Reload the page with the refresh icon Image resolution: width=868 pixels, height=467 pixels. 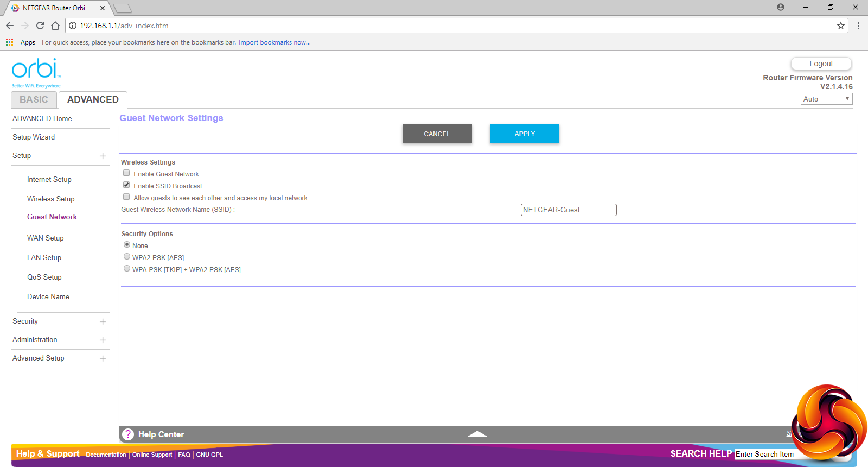pyautogui.click(x=40, y=26)
